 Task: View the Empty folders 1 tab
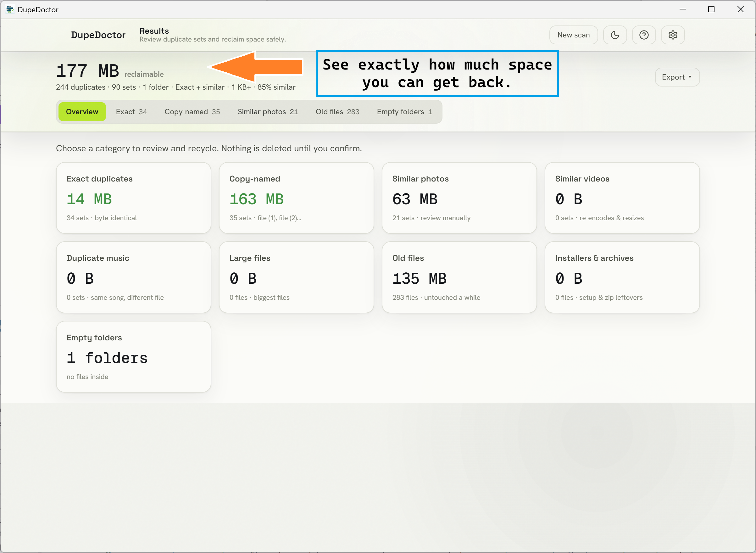pyautogui.click(x=404, y=111)
